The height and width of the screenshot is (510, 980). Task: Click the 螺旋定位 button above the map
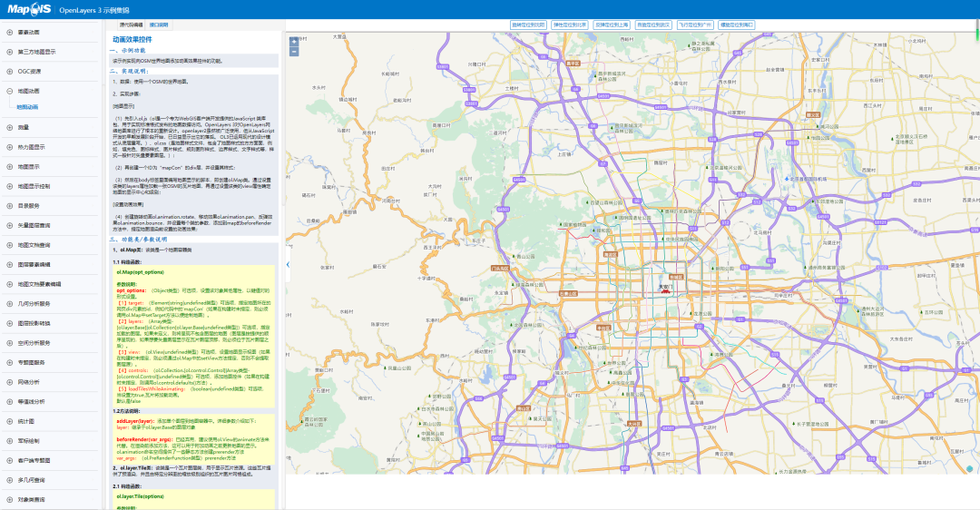pos(737,25)
